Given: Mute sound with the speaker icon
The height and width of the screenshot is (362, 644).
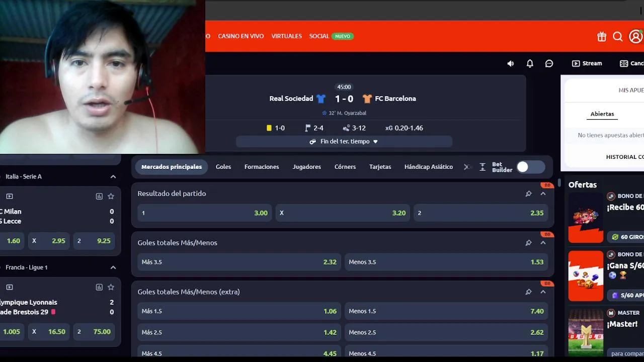Looking at the screenshot, I should (511, 63).
